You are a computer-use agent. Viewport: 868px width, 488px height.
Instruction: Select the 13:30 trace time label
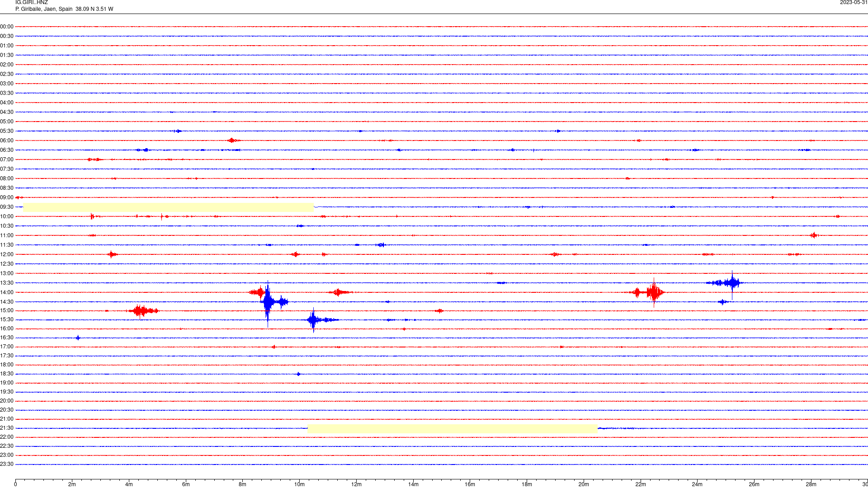(7, 283)
